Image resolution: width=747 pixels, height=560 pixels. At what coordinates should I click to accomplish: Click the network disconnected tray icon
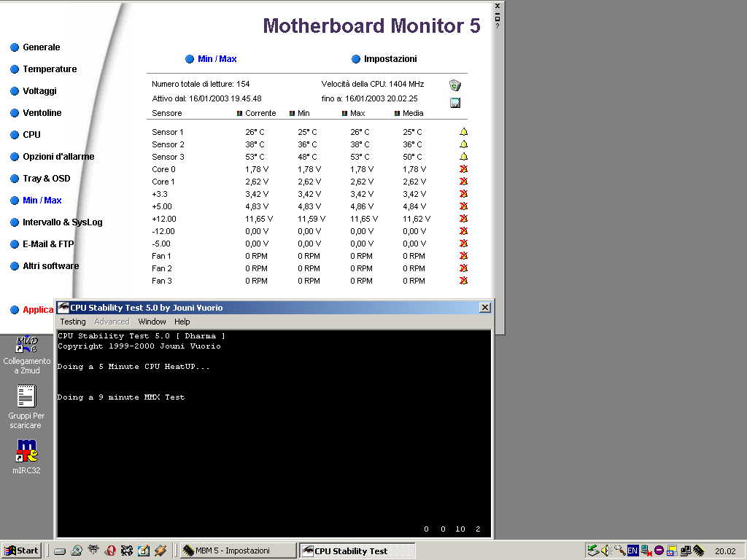646,551
